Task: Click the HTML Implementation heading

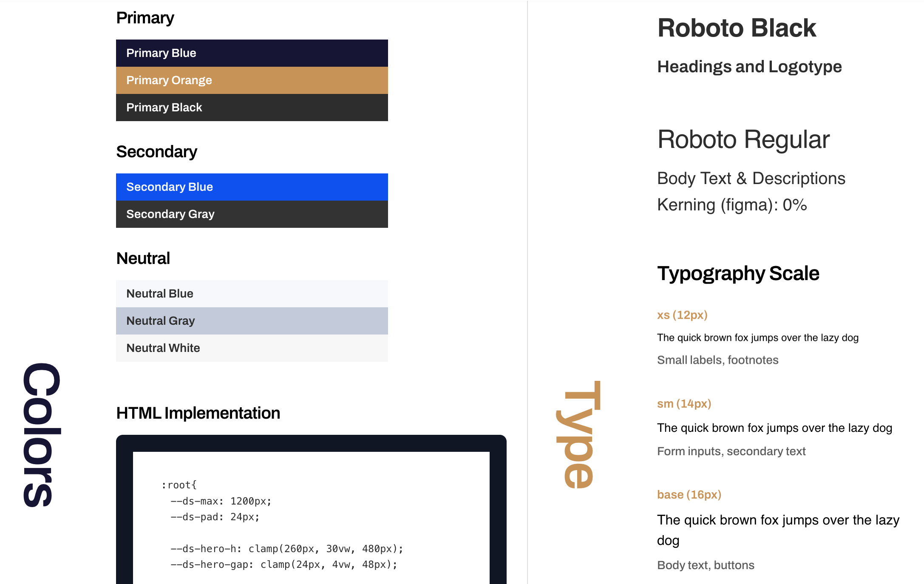Action: (x=198, y=412)
